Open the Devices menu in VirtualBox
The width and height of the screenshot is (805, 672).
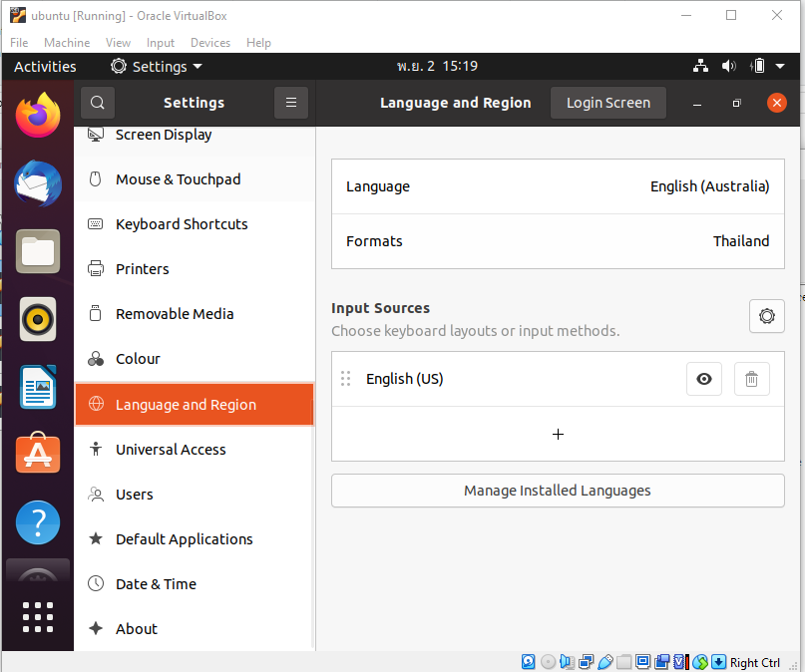210,43
